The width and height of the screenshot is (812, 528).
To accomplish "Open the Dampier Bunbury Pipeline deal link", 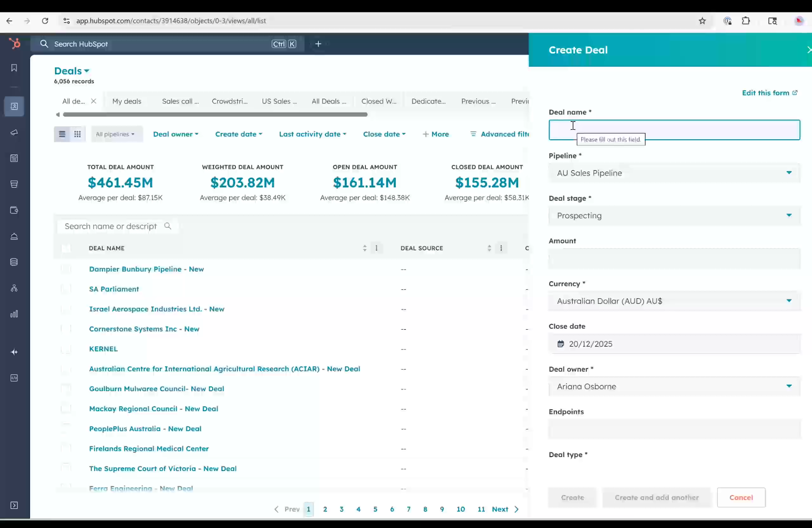I will pyautogui.click(x=146, y=269).
